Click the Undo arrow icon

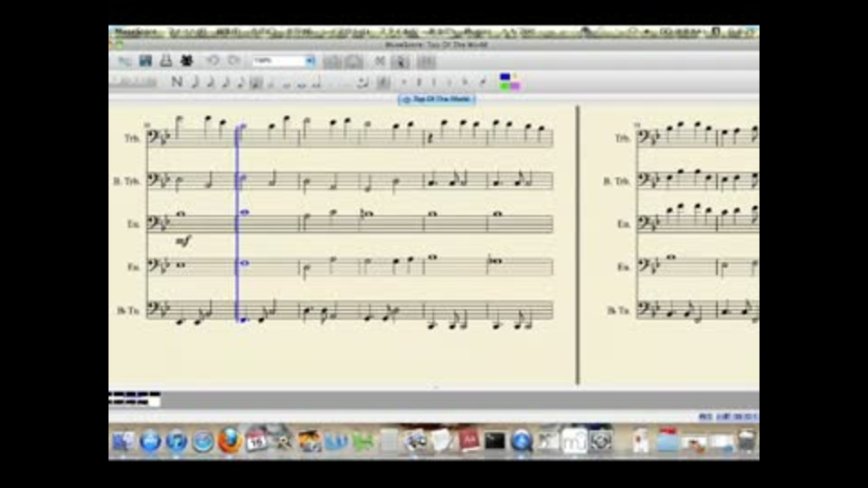point(212,61)
